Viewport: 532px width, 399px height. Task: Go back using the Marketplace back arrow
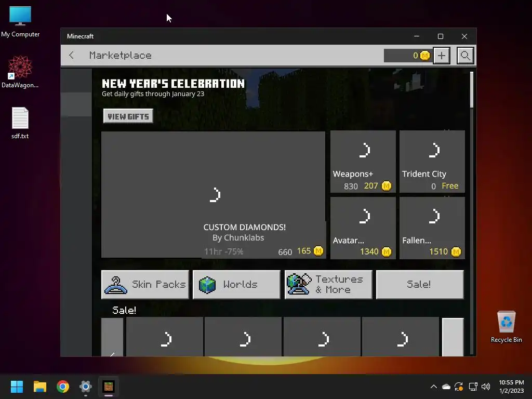[x=71, y=55]
